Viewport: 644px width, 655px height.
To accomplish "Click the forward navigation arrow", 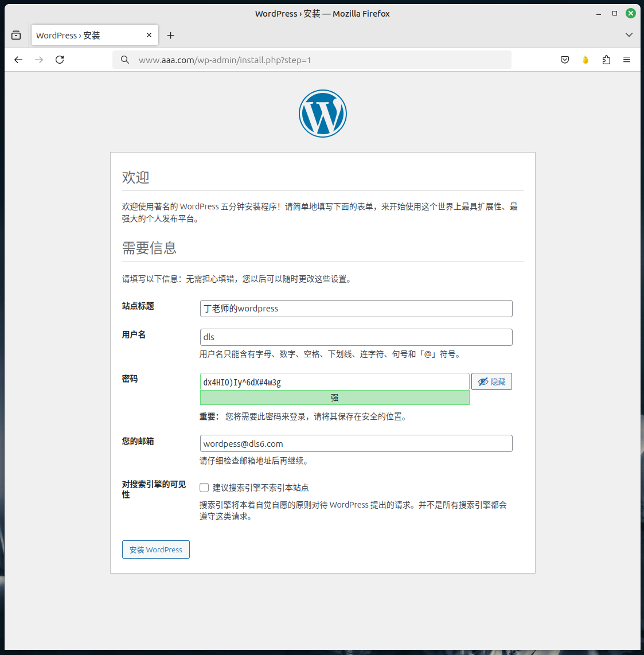I will (39, 60).
